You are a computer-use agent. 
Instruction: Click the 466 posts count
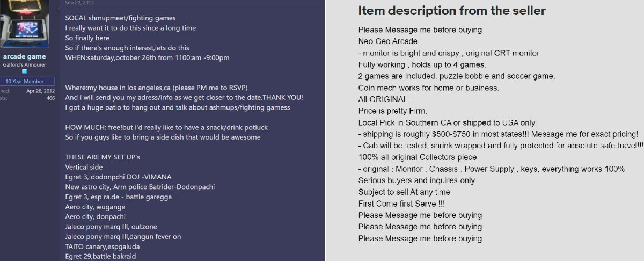(x=50, y=98)
